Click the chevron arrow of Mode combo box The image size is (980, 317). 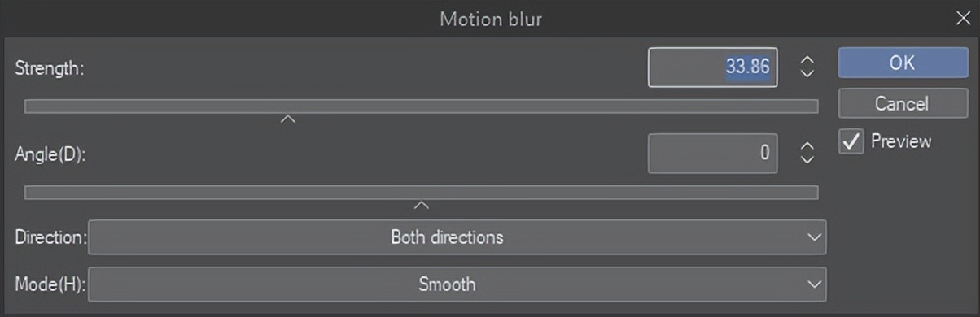click(x=813, y=284)
